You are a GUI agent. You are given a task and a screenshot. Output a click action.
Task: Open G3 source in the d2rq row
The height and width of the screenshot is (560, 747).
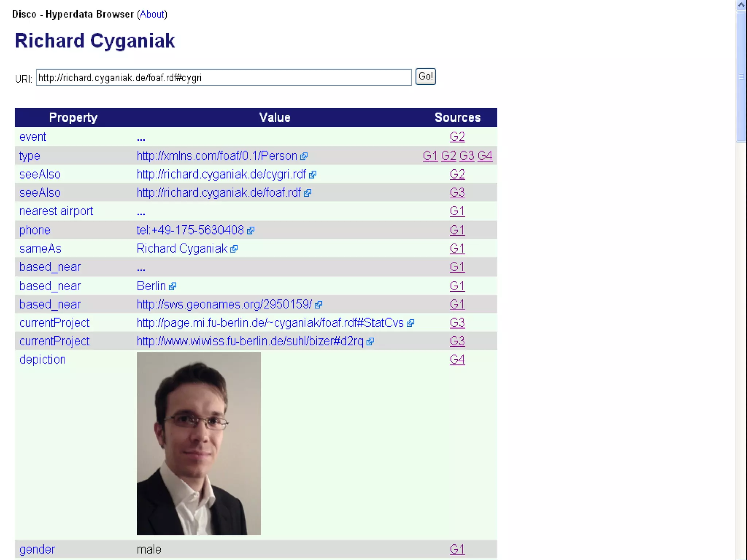tap(457, 341)
